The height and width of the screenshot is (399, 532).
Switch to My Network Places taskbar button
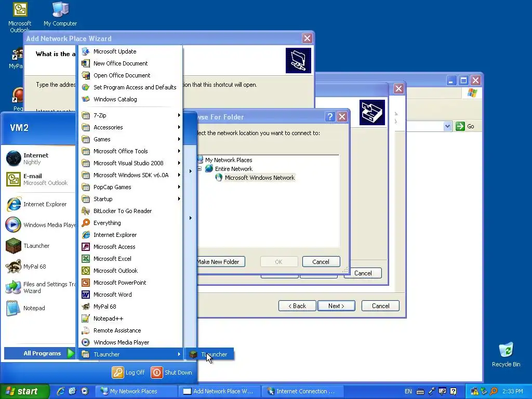(136, 391)
